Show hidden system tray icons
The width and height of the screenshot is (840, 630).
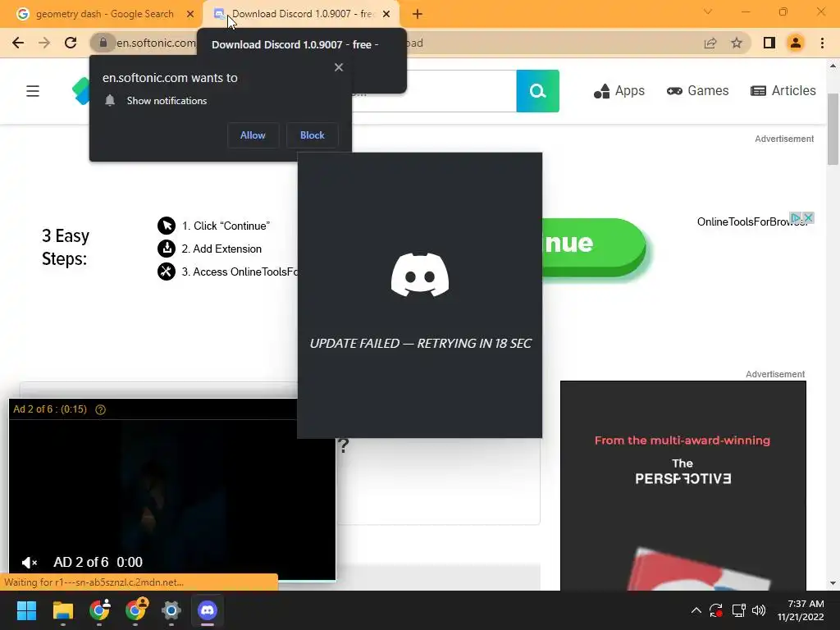(x=696, y=610)
